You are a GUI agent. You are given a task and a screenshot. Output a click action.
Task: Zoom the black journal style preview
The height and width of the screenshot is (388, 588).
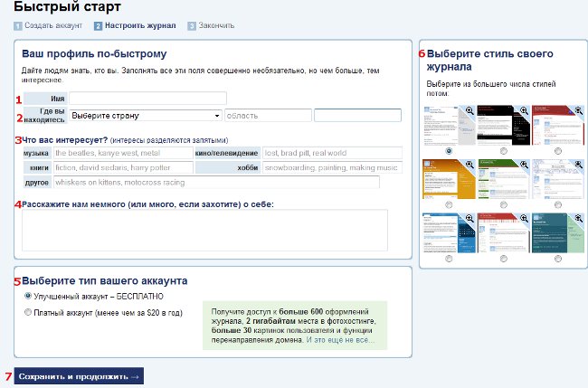[524, 110]
